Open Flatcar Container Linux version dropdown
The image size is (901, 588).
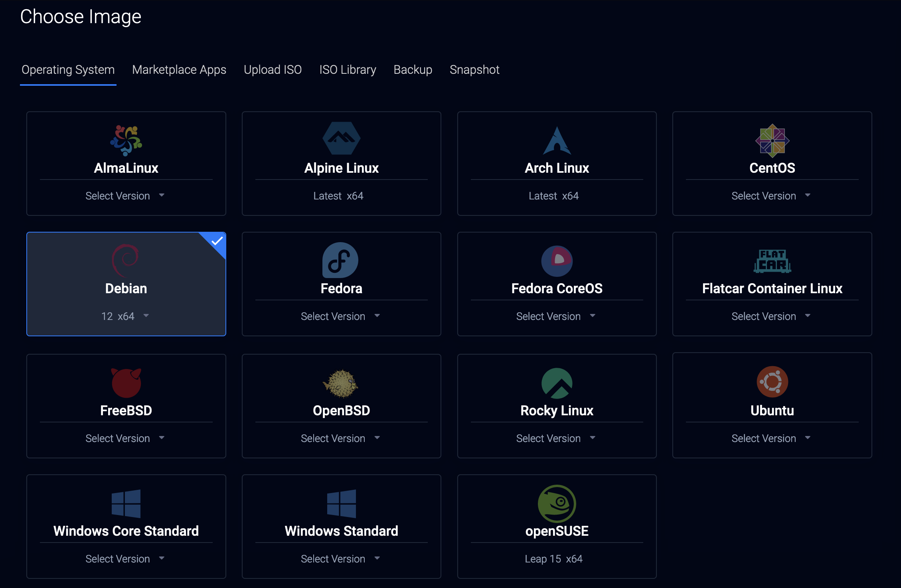pos(771,316)
